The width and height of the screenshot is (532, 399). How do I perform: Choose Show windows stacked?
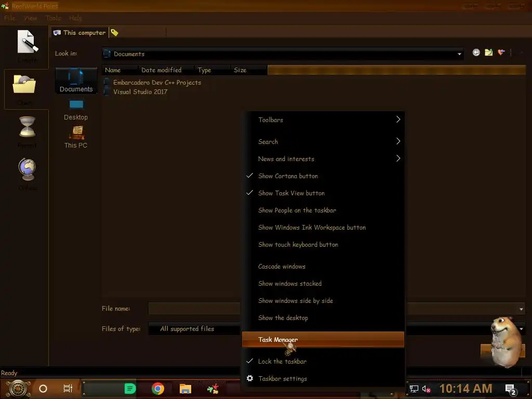coord(323,284)
